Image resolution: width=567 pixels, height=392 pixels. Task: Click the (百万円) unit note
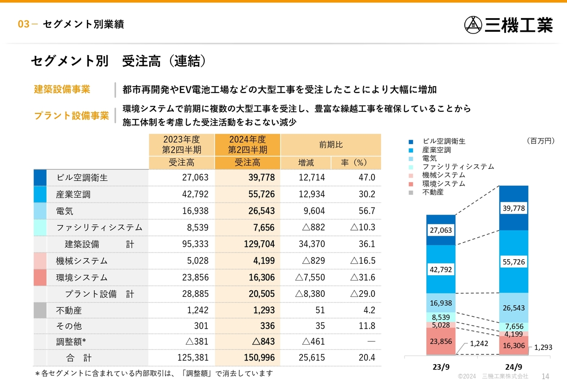coord(540,141)
